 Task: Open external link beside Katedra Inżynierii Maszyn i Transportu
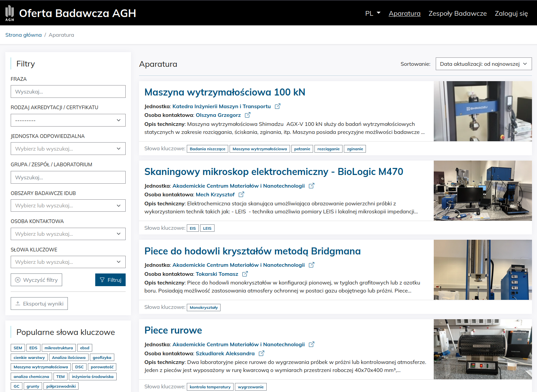[277, 106]
